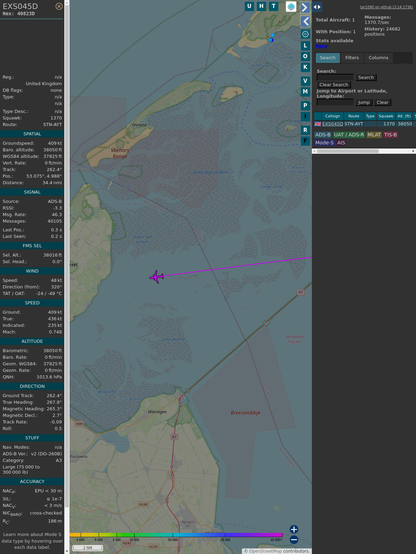Switch to the Search tab
Viewport: 416px width, 554px height.
tap(328, 58)
